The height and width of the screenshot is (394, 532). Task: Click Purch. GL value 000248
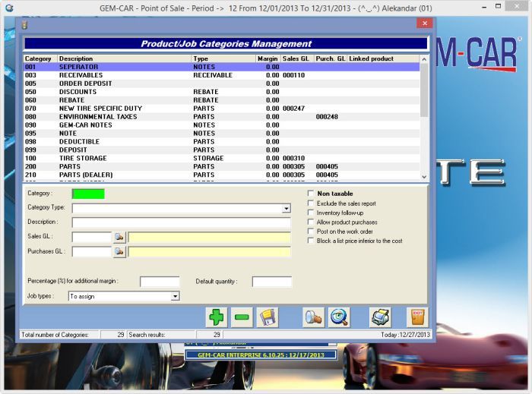pos(327,117)
